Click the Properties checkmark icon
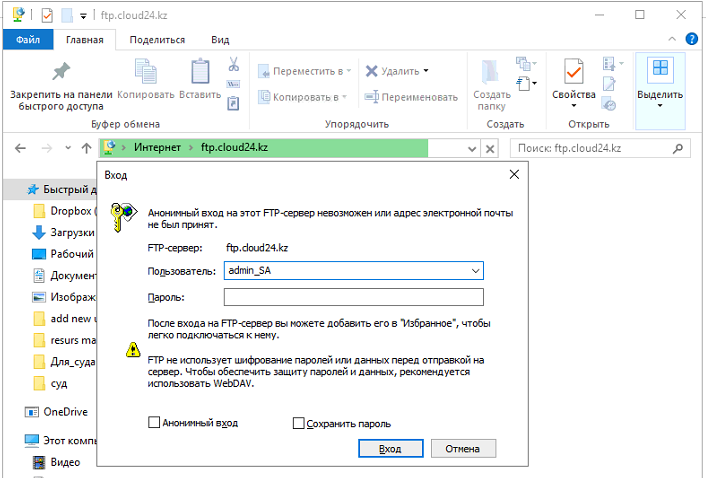The width and height of the screenshot is (706, 478). click(573, 72)
